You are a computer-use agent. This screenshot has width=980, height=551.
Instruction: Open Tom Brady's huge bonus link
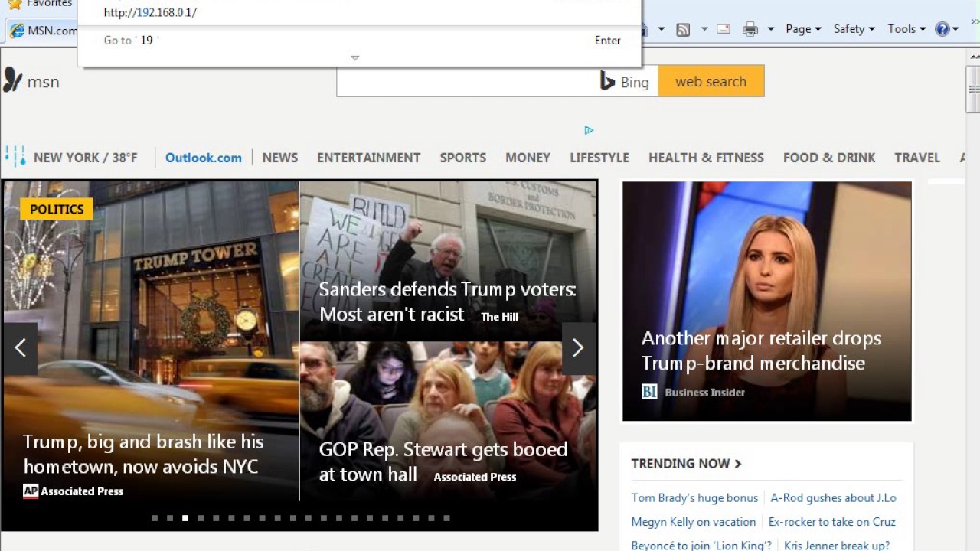coord(694,497)
